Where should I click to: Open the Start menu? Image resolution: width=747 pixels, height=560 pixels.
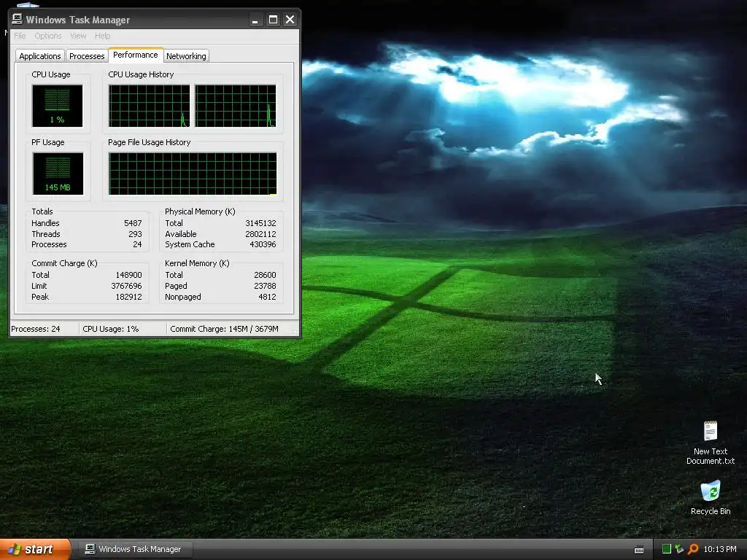coord(35,550)
